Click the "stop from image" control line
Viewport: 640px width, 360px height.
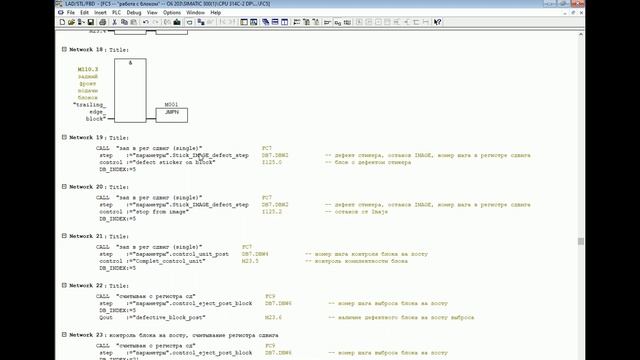144,212
